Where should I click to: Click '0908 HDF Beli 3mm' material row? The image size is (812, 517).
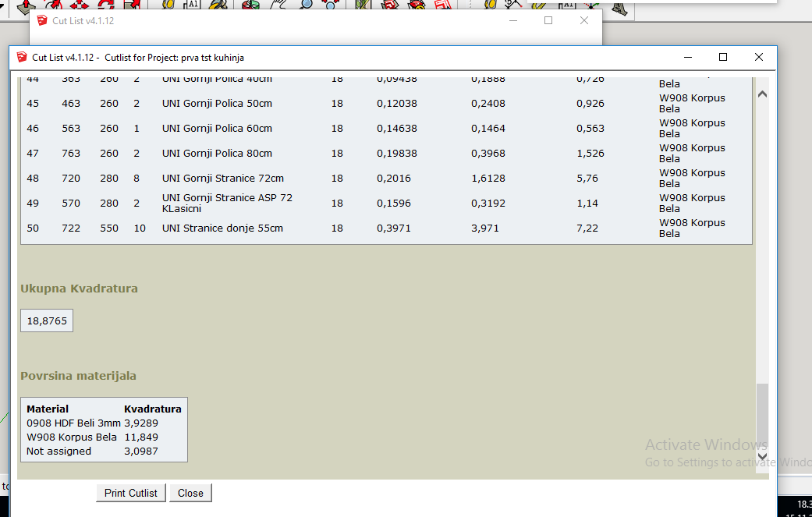point(73,423)
